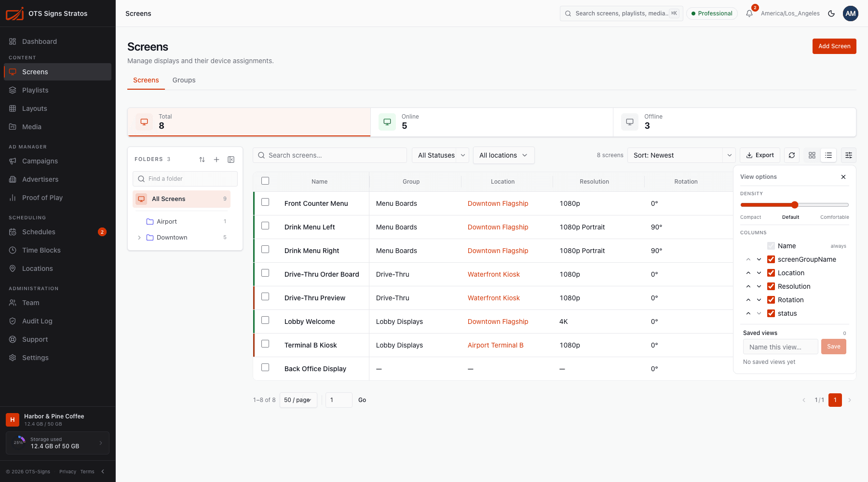This screenshot has height=482, width=868.
Task: Click the Name this view input
Action: (780, 347)
